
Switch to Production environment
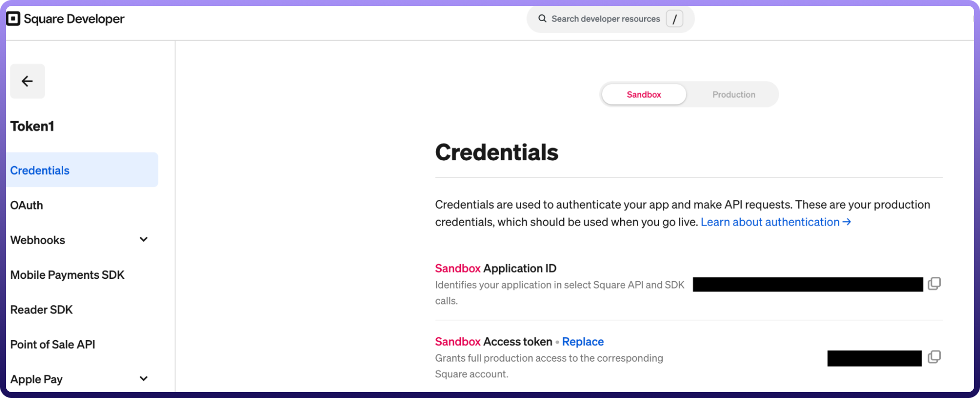pyautogui.click(x=733, y=95)
